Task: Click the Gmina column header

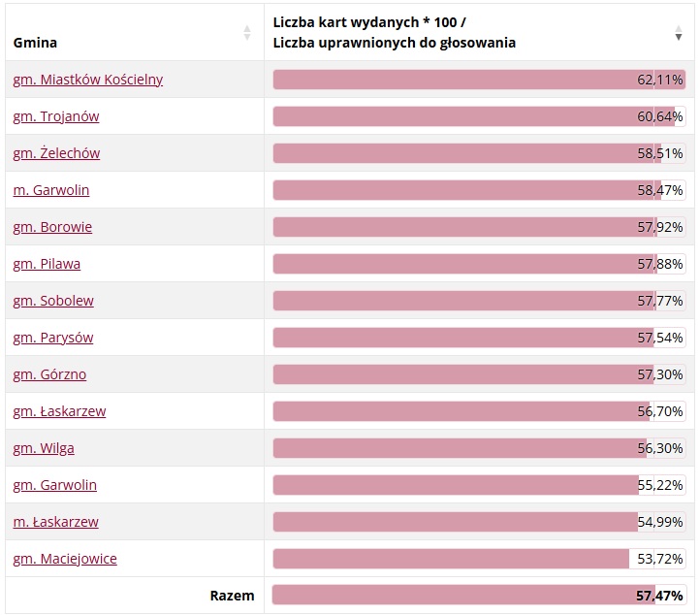Action: click(36, 43)
